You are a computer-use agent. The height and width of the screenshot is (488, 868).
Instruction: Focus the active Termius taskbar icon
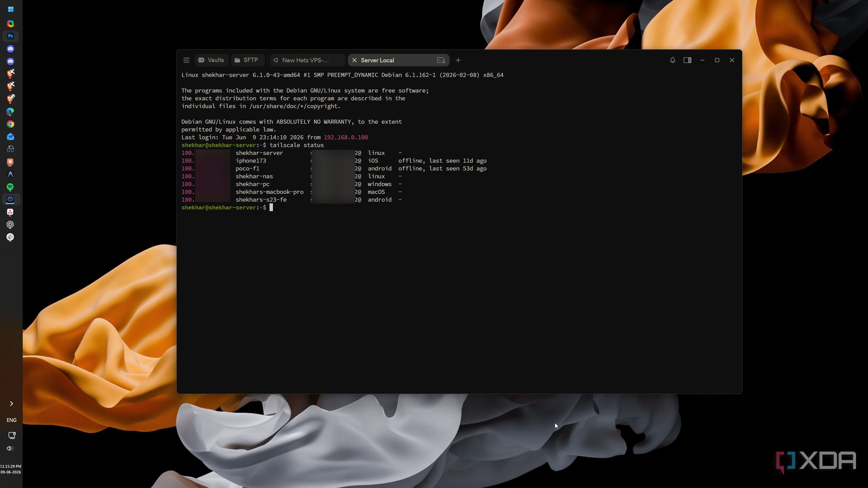tap(11, 199)
